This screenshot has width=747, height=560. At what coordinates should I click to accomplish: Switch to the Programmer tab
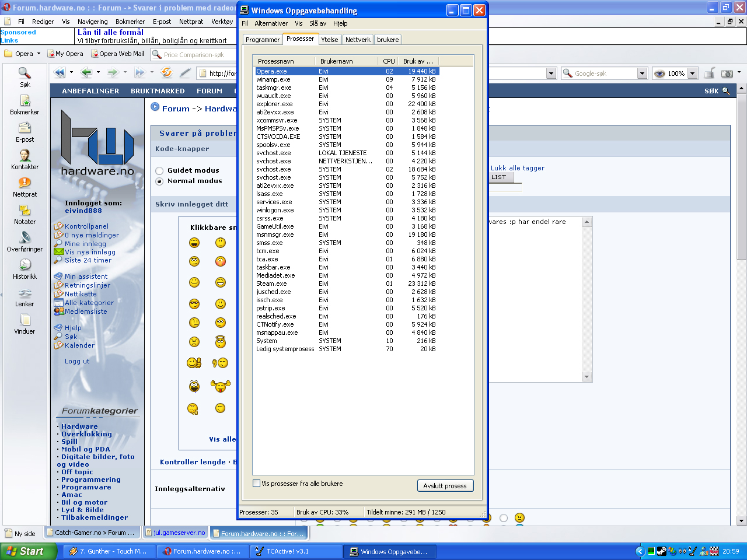[x=263, y=40]
